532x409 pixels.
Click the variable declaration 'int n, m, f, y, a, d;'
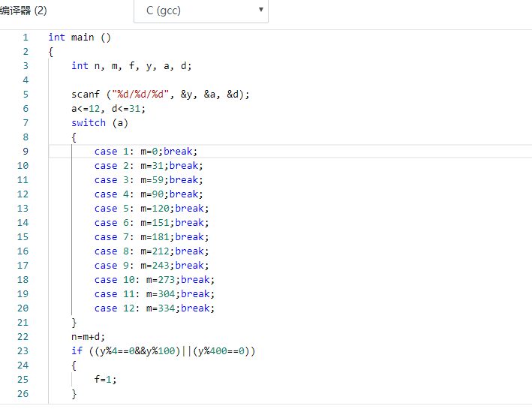coord(131,66)
